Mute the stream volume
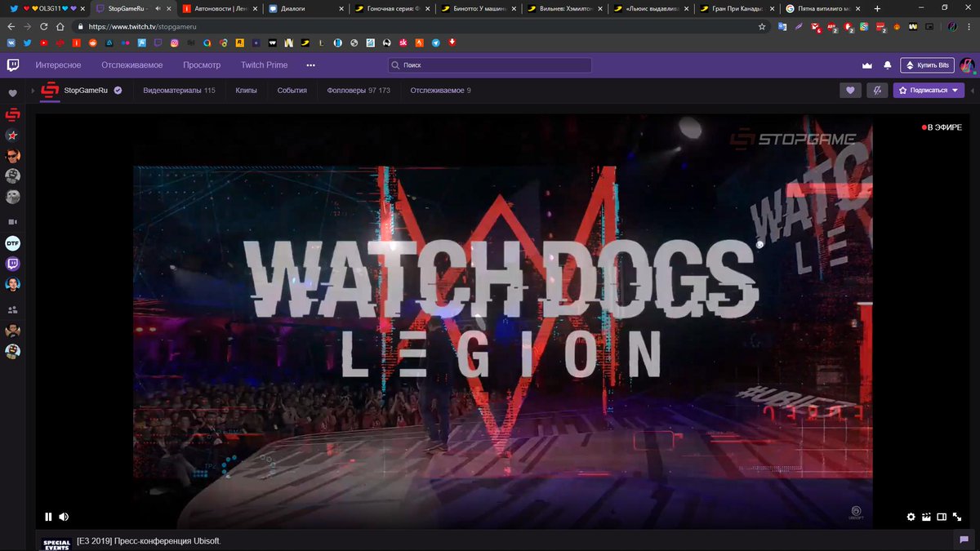Image resolution: width=980 pixels, height=551 pixels. coord(64,516)
